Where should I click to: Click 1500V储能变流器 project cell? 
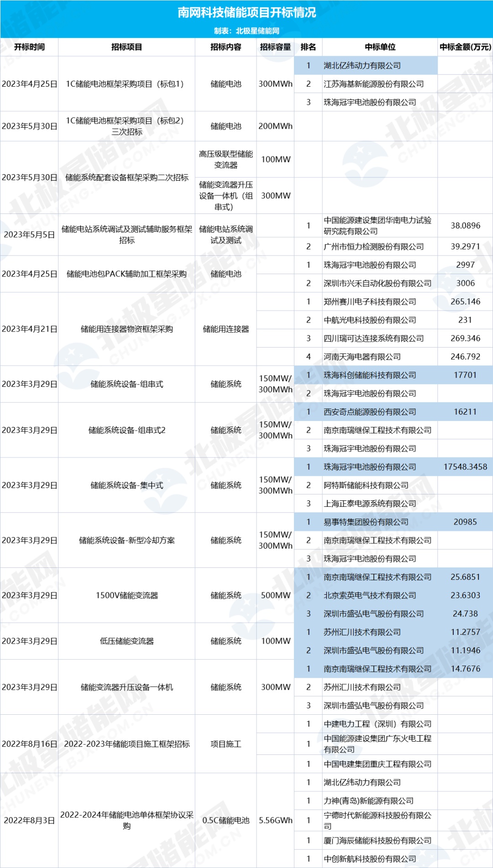pyautogui.click(x=126, y=596)
